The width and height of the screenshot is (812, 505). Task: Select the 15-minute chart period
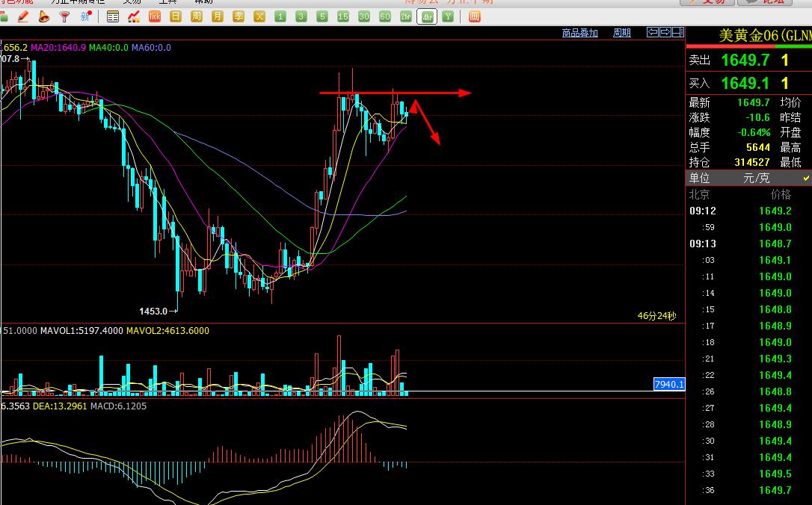(x=343, y=16)
